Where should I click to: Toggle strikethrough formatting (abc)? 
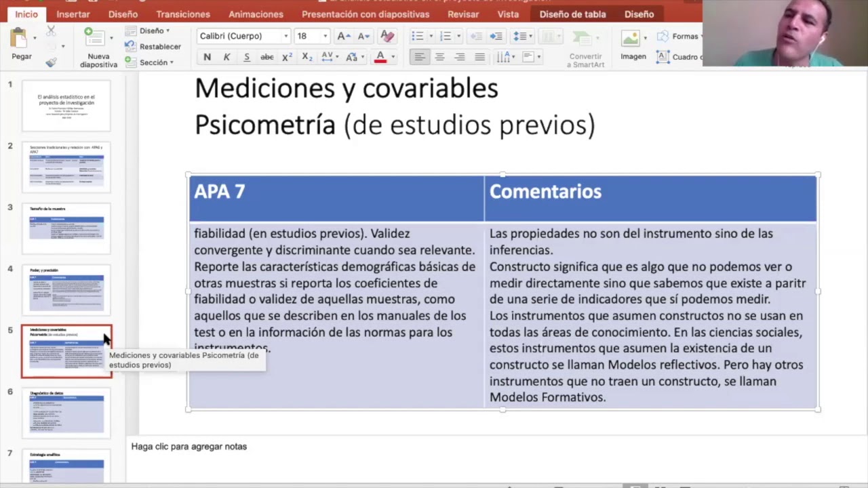tap(267, 57)
